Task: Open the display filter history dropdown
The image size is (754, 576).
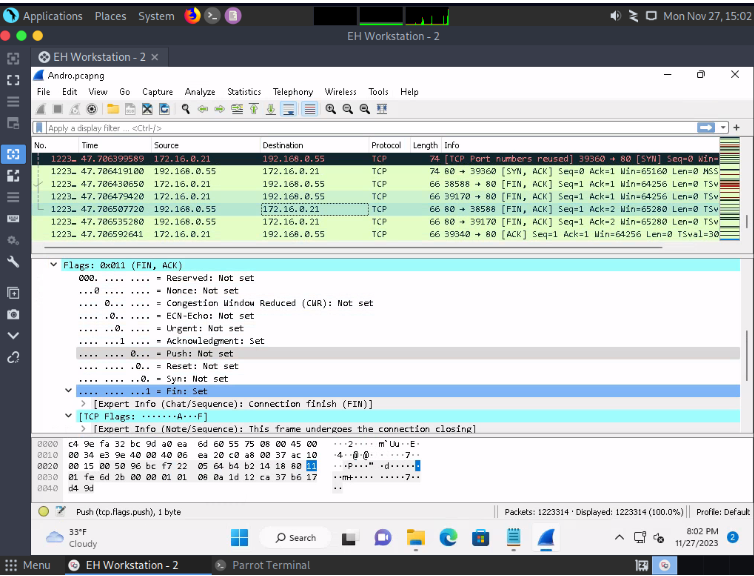Action: pyautogui.click(x=723, y=128)
